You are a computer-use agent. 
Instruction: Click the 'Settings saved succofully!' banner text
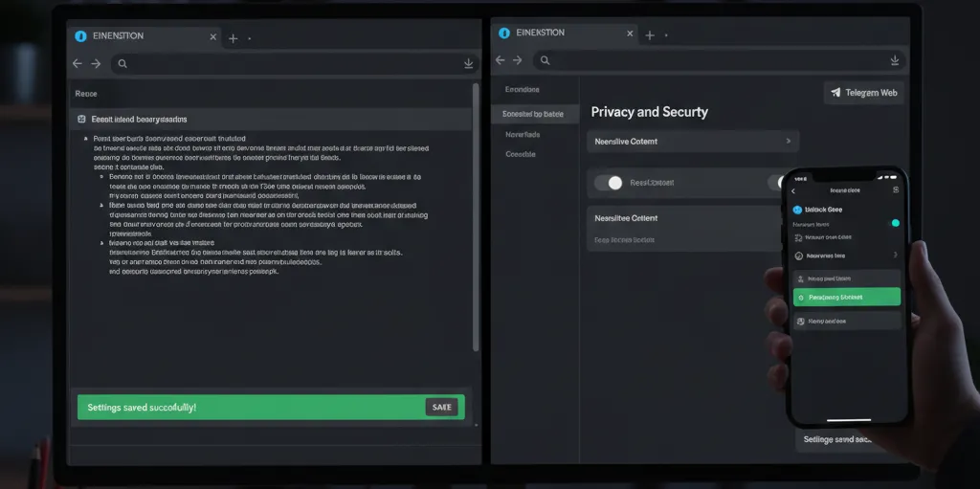click(142, 407)
